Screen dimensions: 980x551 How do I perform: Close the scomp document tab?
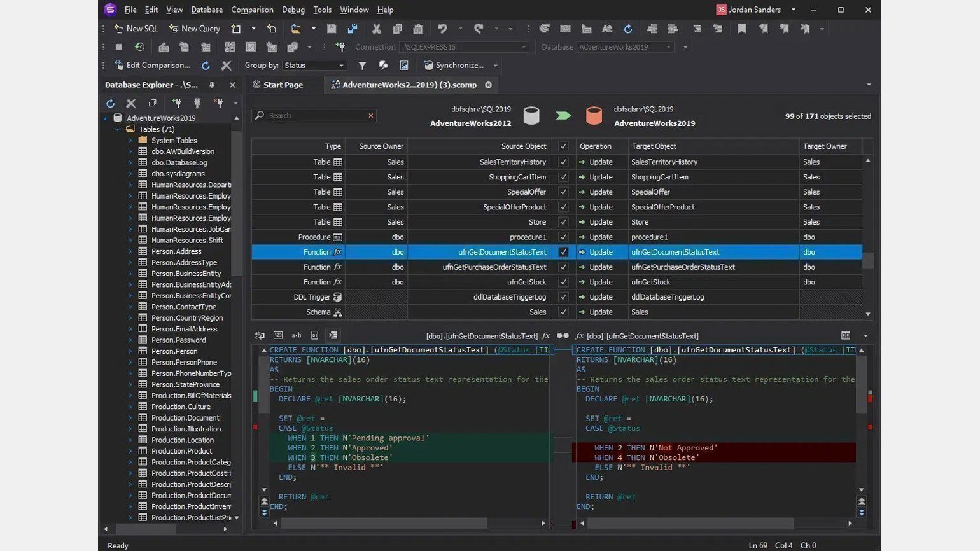488,85
